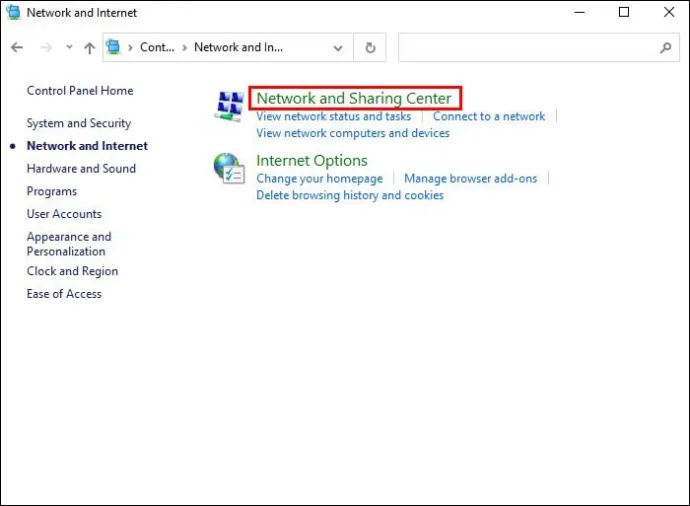
Task: Expand the chevron after Cont... in breadcrumb
Action: tap(184, 48)
